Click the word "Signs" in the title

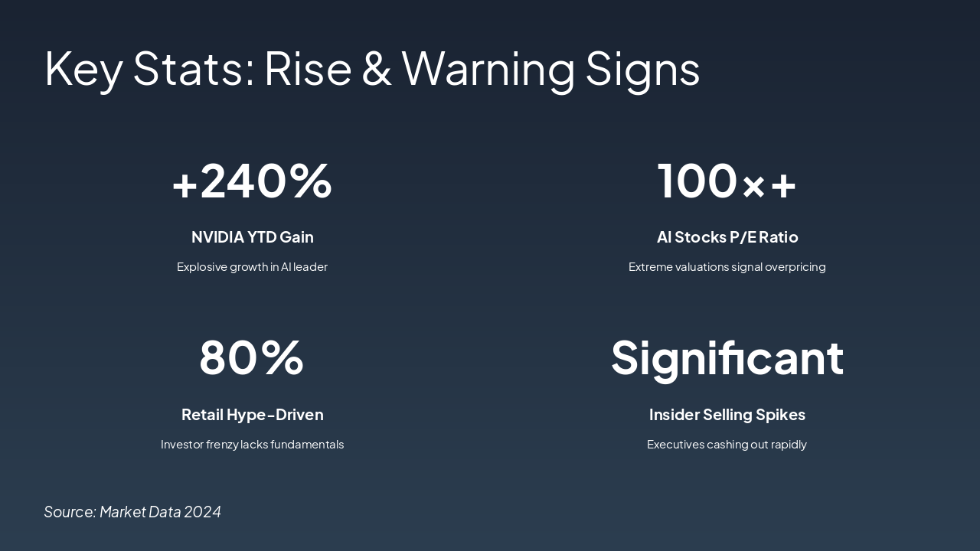pyautogui.click(x=642, y=68)
